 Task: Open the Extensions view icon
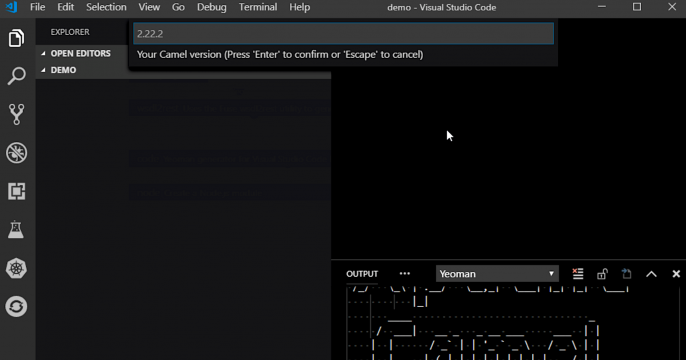[16, 191]
